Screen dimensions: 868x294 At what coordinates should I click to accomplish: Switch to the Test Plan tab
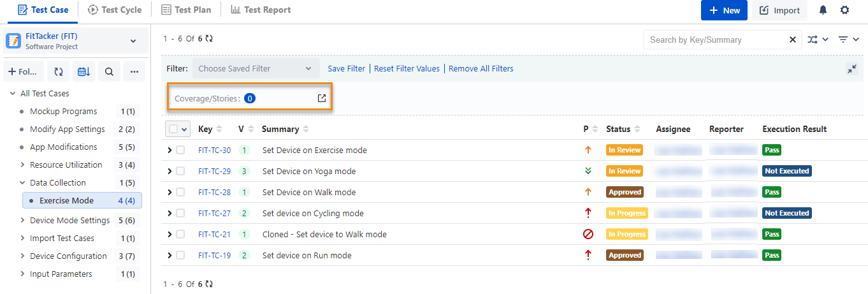[x=186, y=10]
